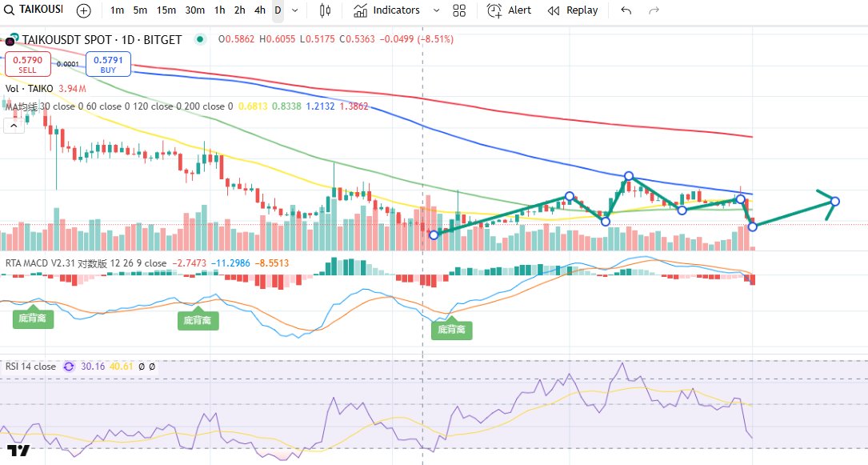Click the green MA value 0.8338
This screenshot has width=868, height=465.
286,106
